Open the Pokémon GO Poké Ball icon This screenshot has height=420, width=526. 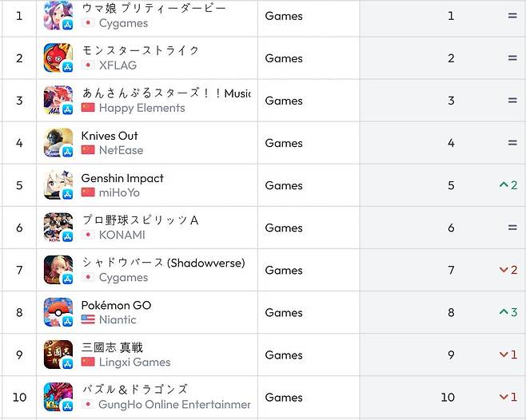pyautogui.click(x=58, y=312)
